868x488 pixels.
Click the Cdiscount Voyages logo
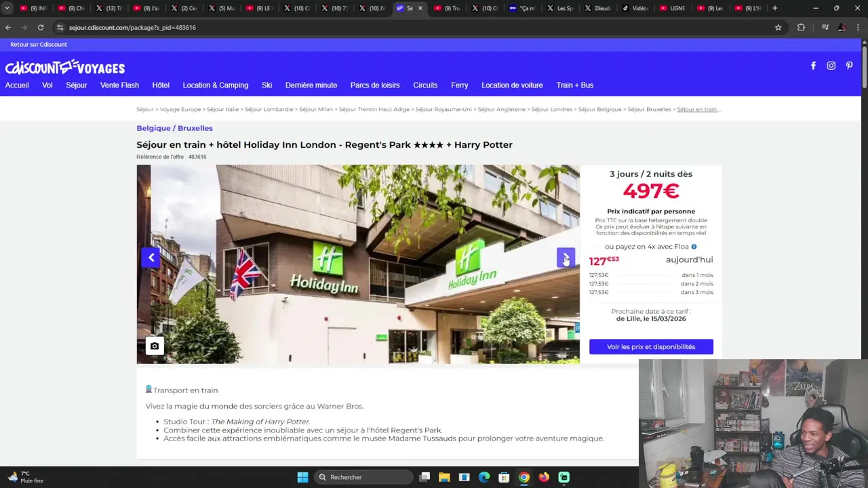[x=65, y=67]
